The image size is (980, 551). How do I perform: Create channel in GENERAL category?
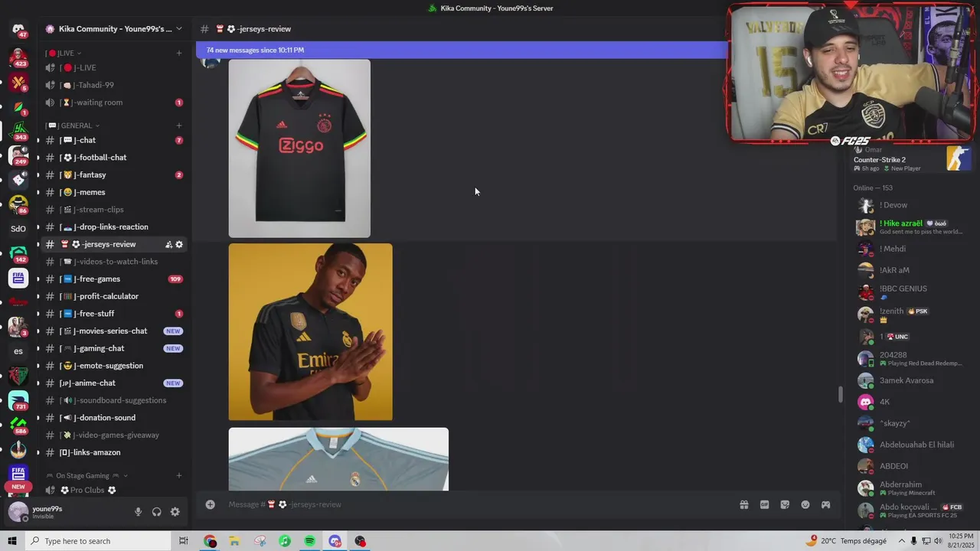click(179, 126)
